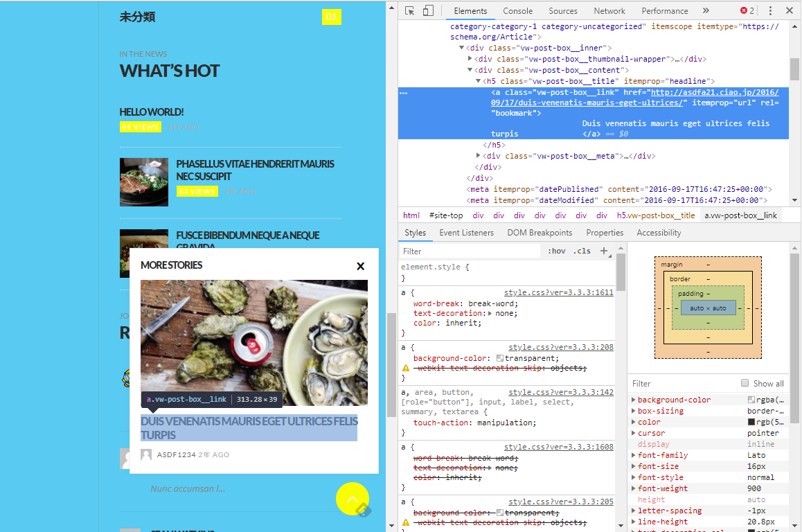
Task: Click the ASDF1234 author avatar icon
Action: point(146,454)
